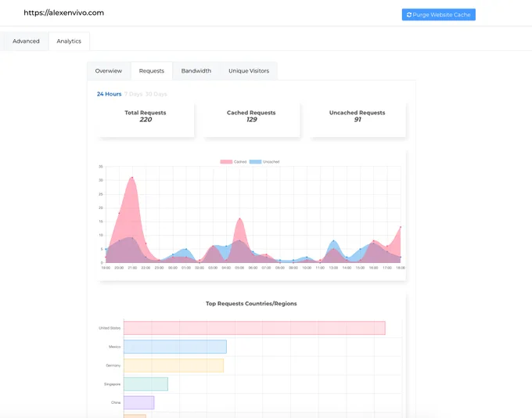The image size is (532, 418).
Task: Click the cached requests value 129
Action: [x=251, y=120]
